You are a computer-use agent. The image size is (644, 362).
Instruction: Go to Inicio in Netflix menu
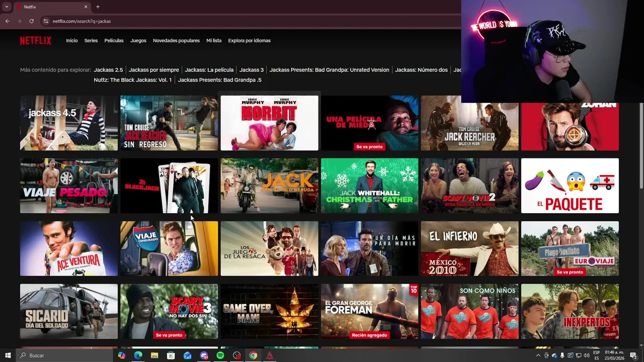[x=72, y=41]
